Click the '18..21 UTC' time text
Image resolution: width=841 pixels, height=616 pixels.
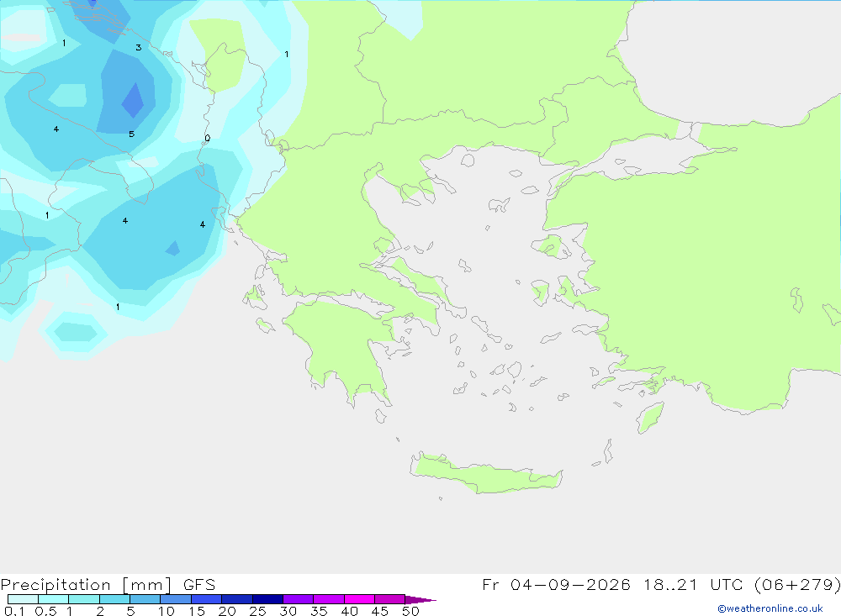694,585
